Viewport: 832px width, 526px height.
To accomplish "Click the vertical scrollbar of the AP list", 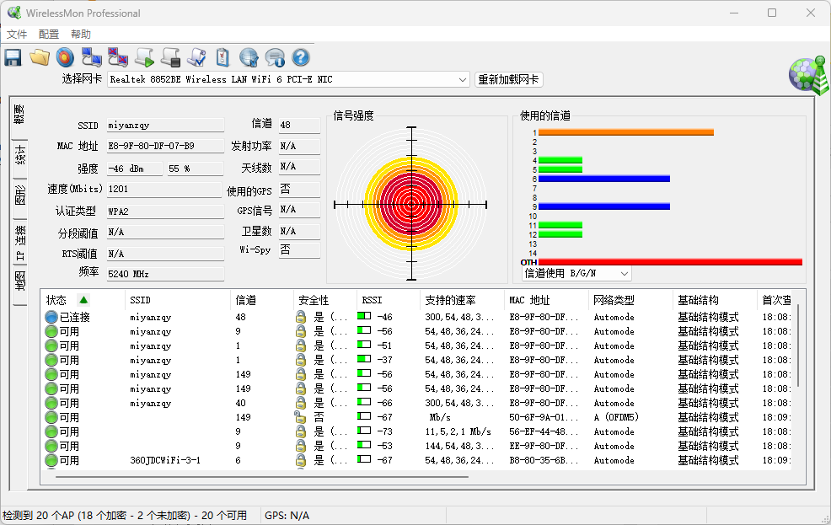I will coord(798,345).
